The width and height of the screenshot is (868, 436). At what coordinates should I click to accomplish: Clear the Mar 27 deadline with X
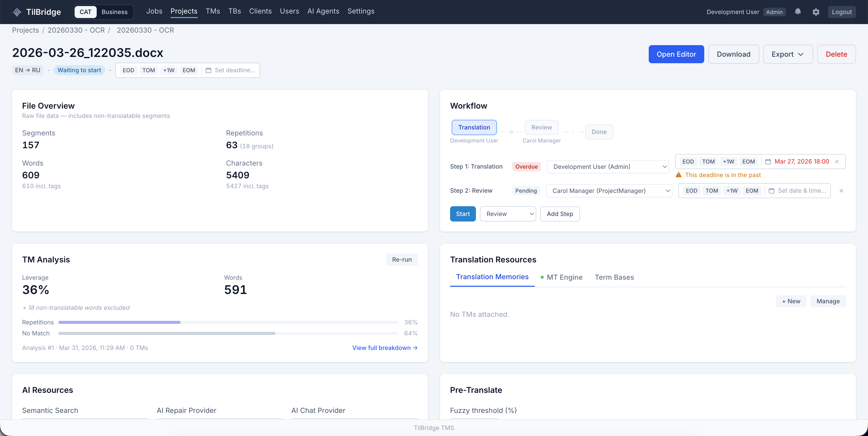837,162
